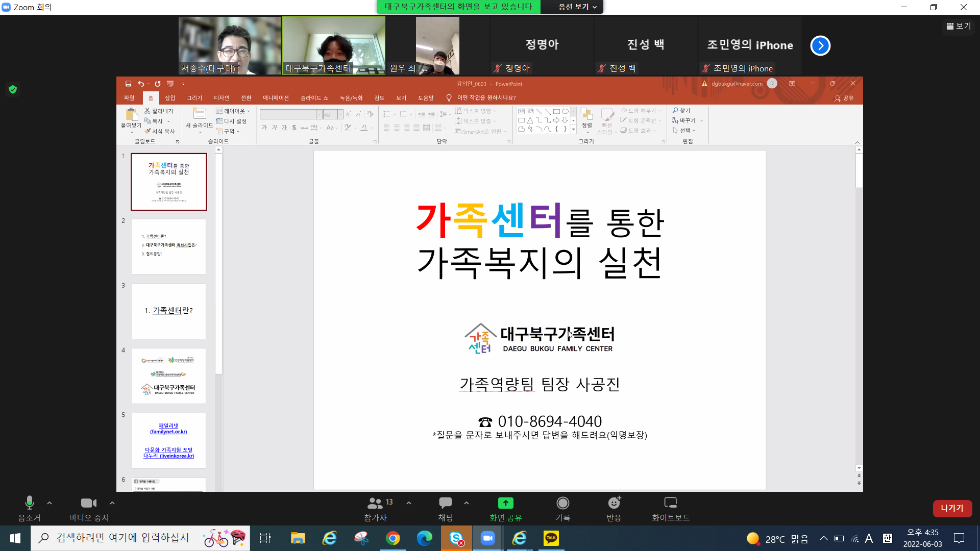Open the 반응 reactions icon
Screen dimensions: 980x551
pyautogui.click(x=614, y=503)
